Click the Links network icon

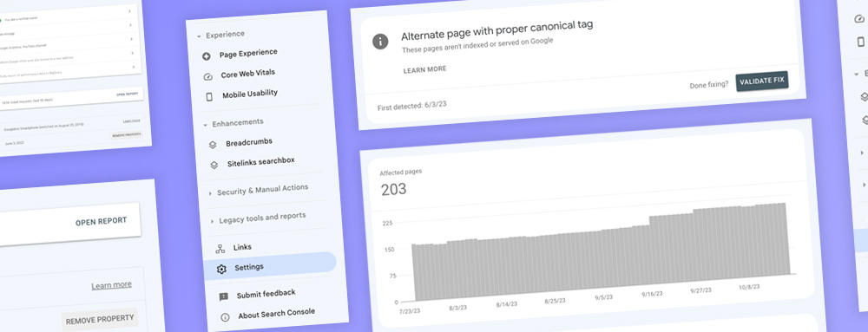[x=220, y=249]
